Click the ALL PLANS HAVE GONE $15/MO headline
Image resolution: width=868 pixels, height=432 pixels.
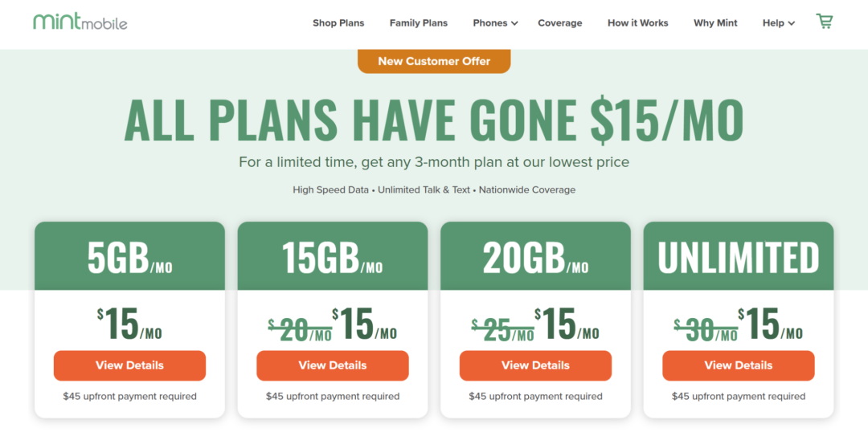pos(434,120)
